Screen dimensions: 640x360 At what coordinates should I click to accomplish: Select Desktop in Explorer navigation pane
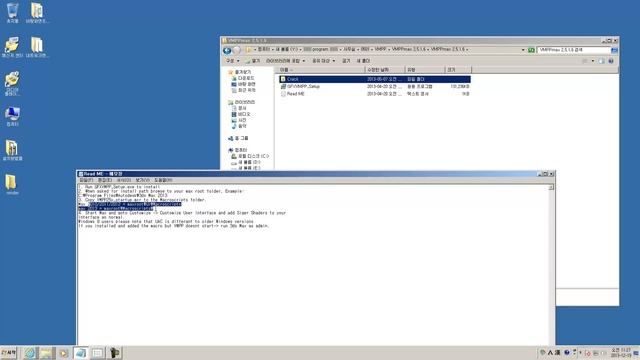pos(243,84)
